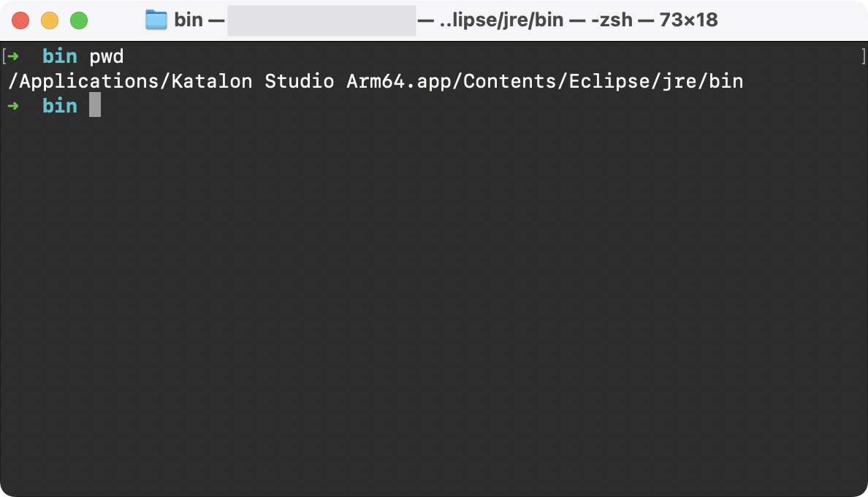Click the green arrow on the last prompt
This screenshot has height=497, width=868.
pos(13,106)
